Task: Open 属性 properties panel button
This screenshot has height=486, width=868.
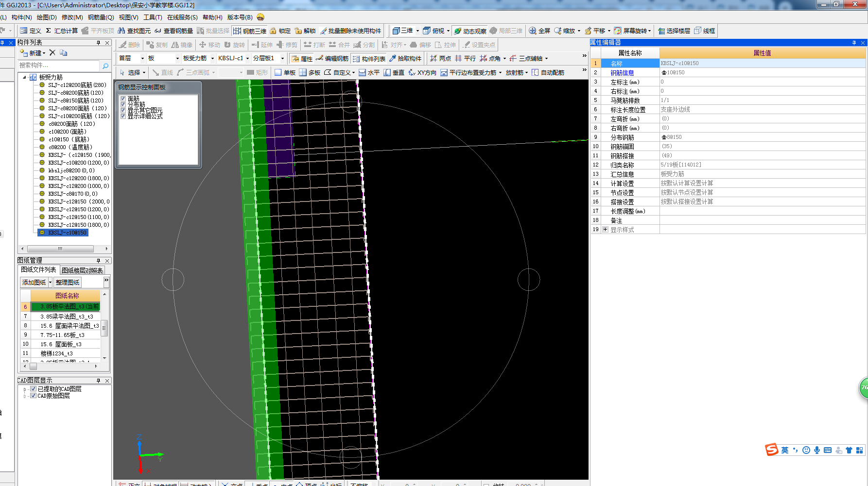Action: point(302,59)
